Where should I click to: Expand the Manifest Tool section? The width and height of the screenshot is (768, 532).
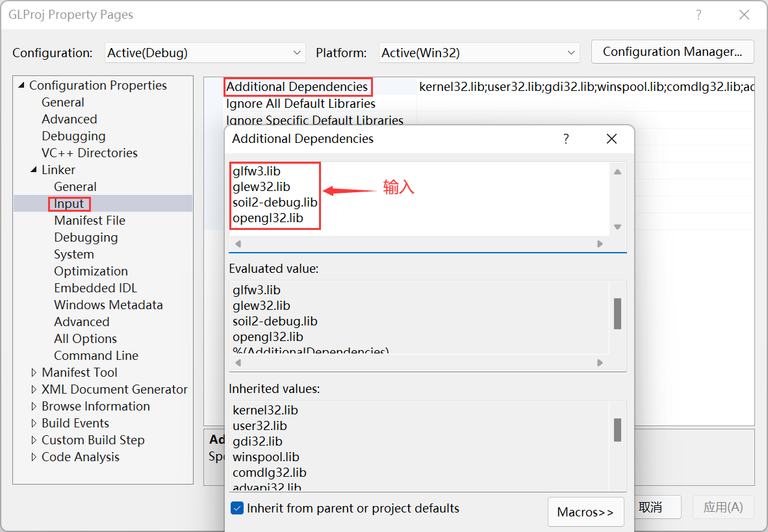34,372
